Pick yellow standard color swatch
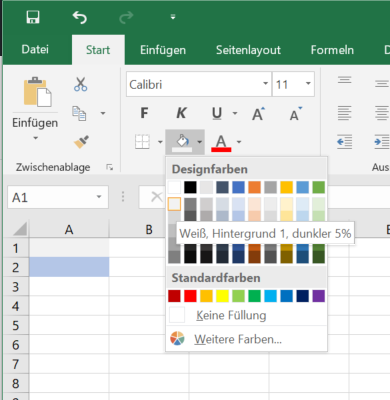The width and height of the screenshot is (390, 400). 222,296
